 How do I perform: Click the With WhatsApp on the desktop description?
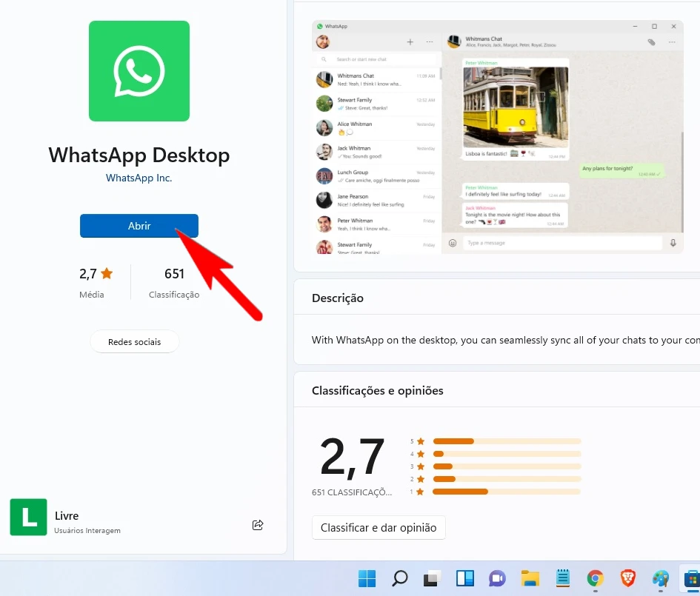(x=505, y=340)
